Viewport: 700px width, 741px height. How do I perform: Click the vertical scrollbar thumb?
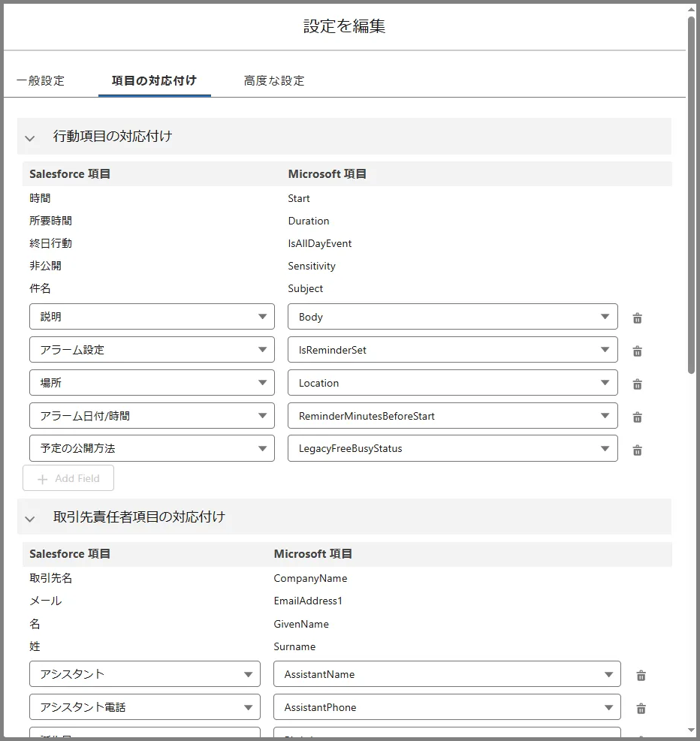pyautogui.click(x=692, y=194)
